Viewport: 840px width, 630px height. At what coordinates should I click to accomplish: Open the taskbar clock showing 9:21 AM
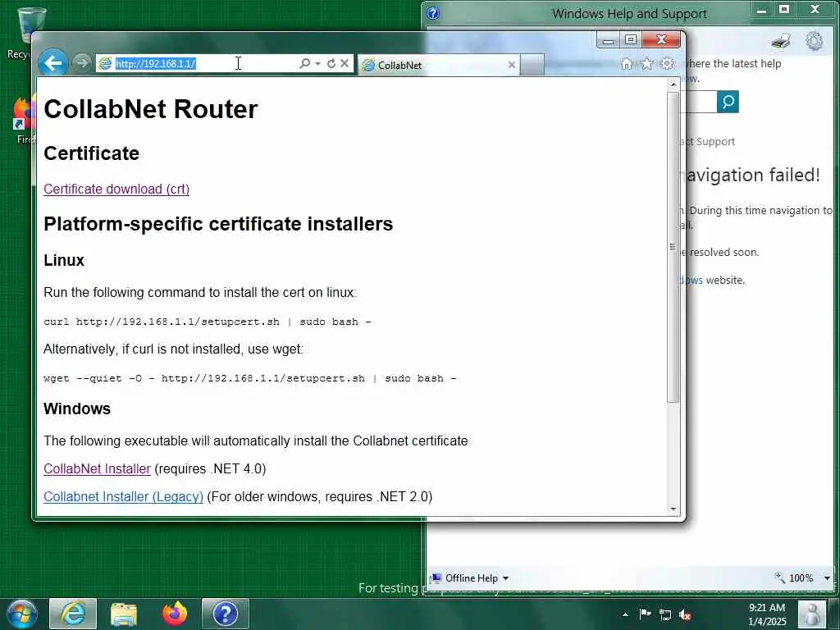pos(767,614)
